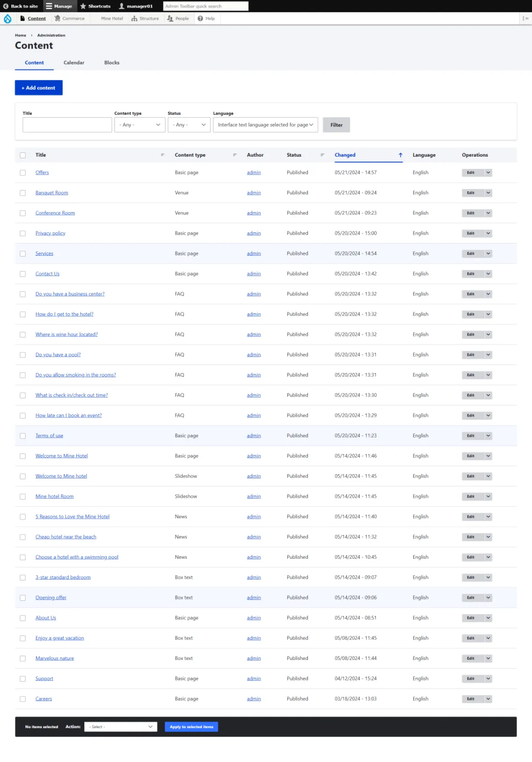
Task: Open Cheap hotel near the beach link
Action: (66, 537)
